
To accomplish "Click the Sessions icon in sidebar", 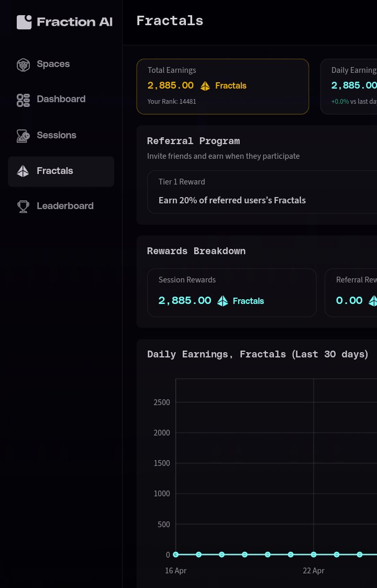I will coord(23,136).
